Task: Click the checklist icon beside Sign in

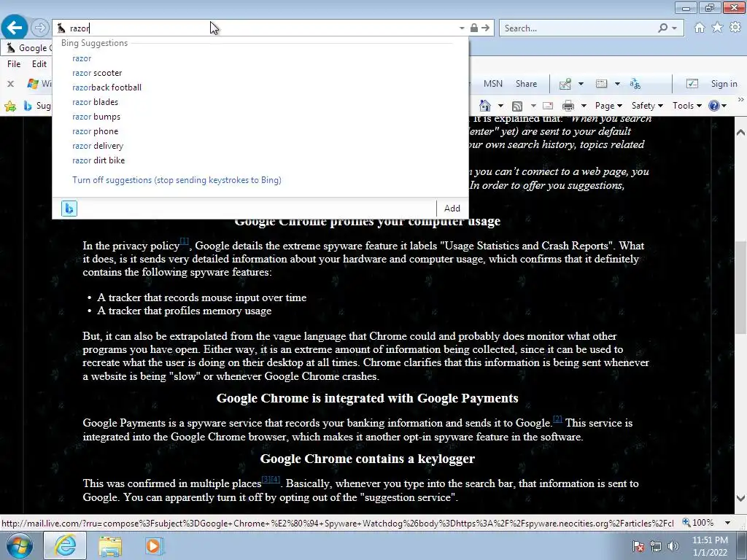Action: [692, 84]
